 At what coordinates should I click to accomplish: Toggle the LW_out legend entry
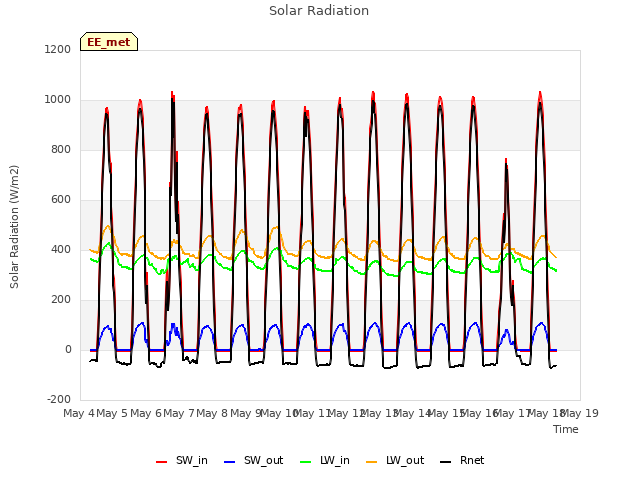coord(395,461)
